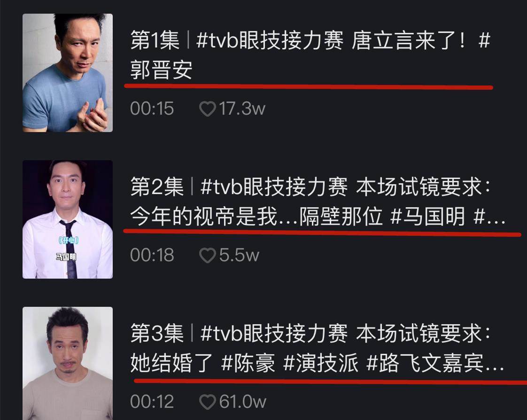Tap the 00:15 duration label
The image size is (527, 420).
(152, 109)
